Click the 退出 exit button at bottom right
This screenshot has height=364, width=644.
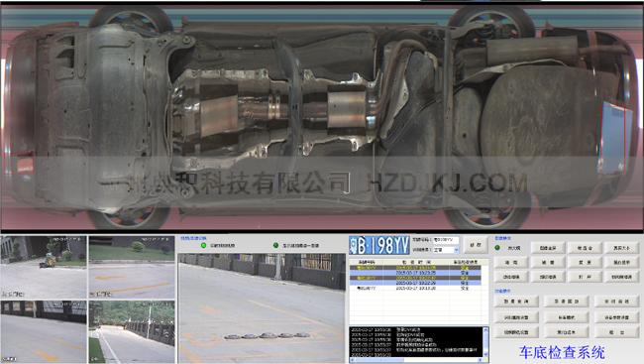(x=616, y=332)
